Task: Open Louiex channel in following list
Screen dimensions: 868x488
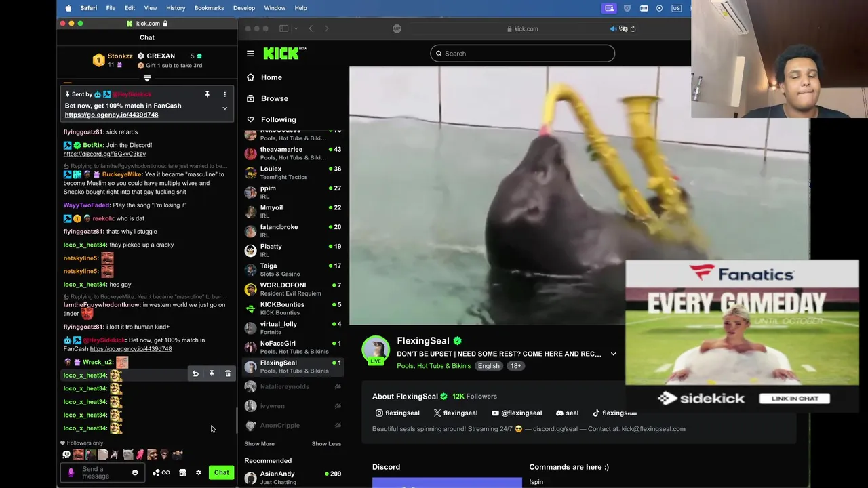Action: pyautogui.click(x=293, y=173)
